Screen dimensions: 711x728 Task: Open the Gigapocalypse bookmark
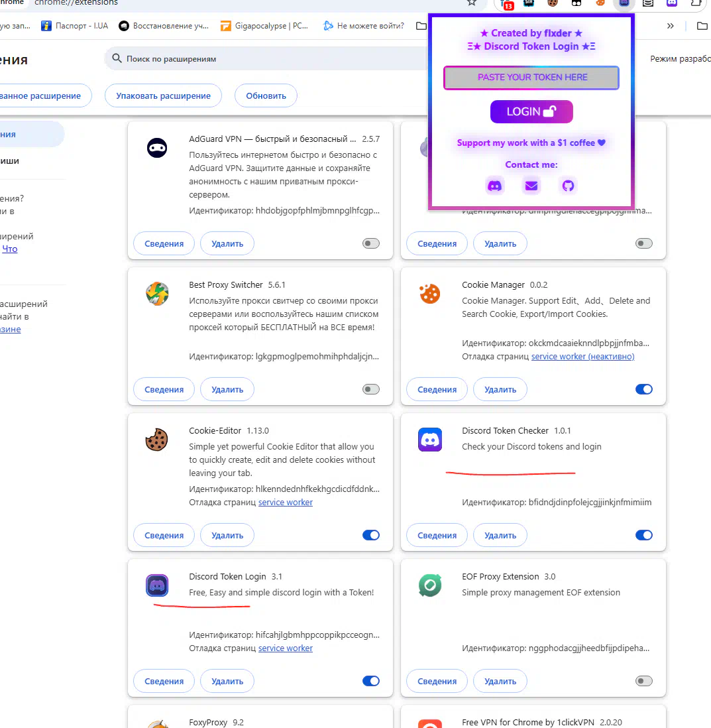[x=264, y=26]
